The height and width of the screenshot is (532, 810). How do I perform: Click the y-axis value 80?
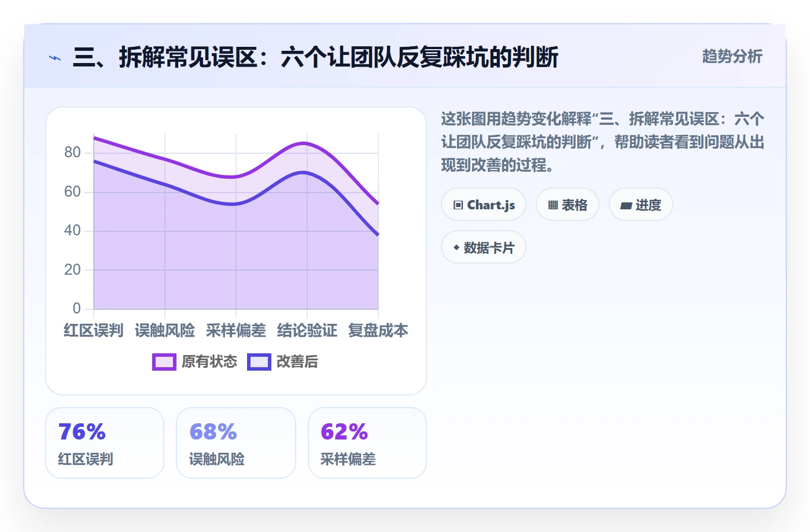(x=72, y=153)
